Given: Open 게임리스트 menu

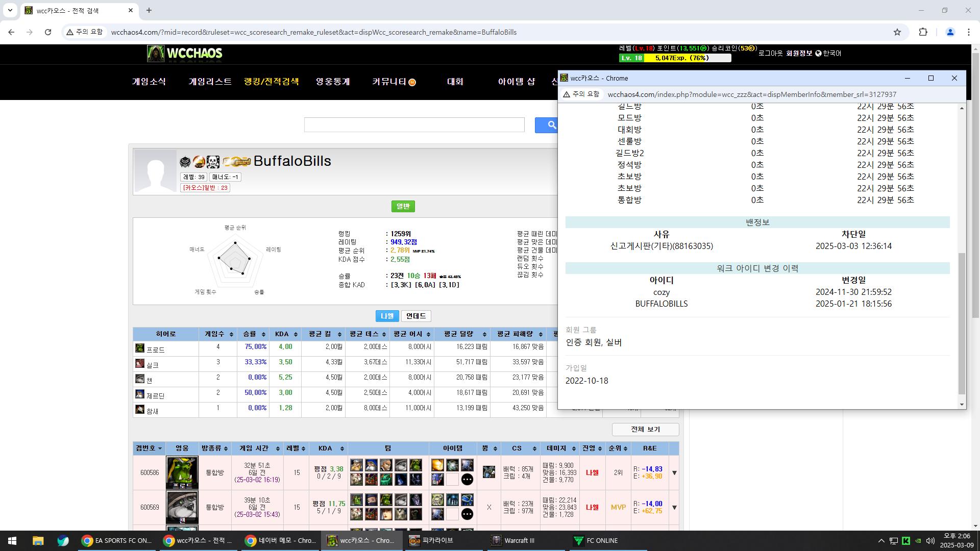Looking at the screenshot, I should click(x=210, y=82).
